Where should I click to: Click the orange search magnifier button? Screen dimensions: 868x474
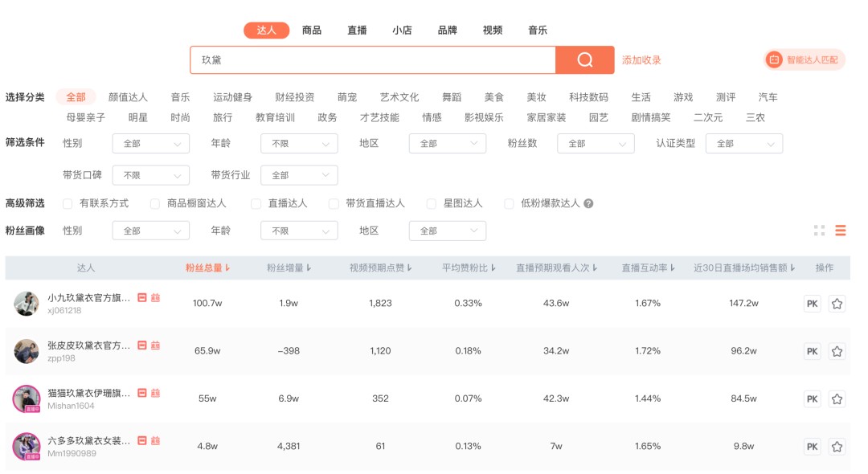pos(584,59)
